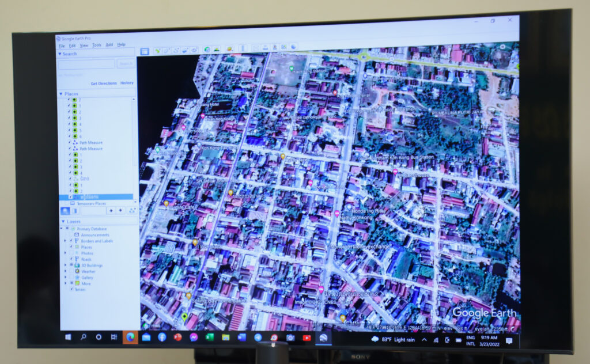
Task: Open the Edit menu
Action: pos(72,46)
